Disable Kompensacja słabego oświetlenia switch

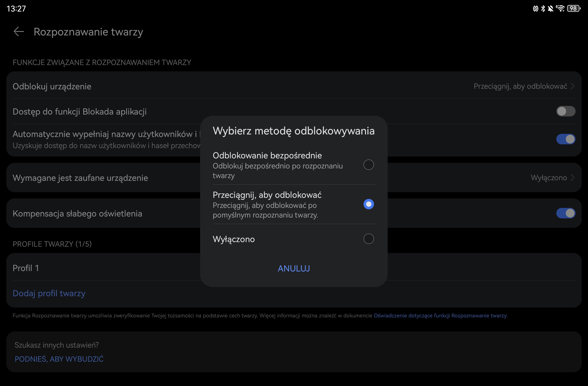(x=566, y=213)
